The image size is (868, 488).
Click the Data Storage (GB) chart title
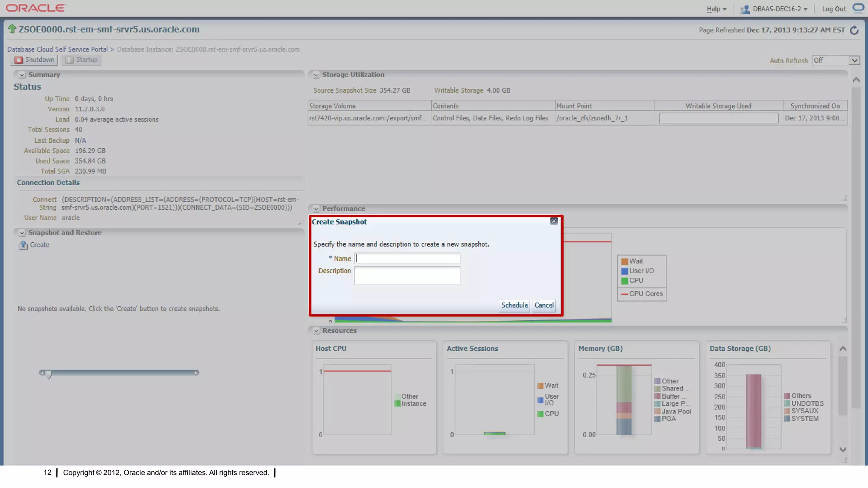coord(740,349)
